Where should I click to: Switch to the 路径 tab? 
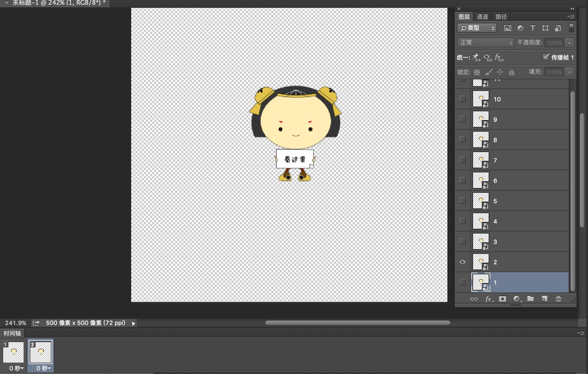click(x=501, y=17)
